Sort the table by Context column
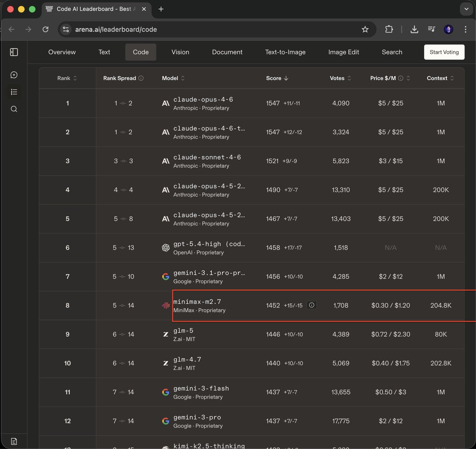 [440, 78]
